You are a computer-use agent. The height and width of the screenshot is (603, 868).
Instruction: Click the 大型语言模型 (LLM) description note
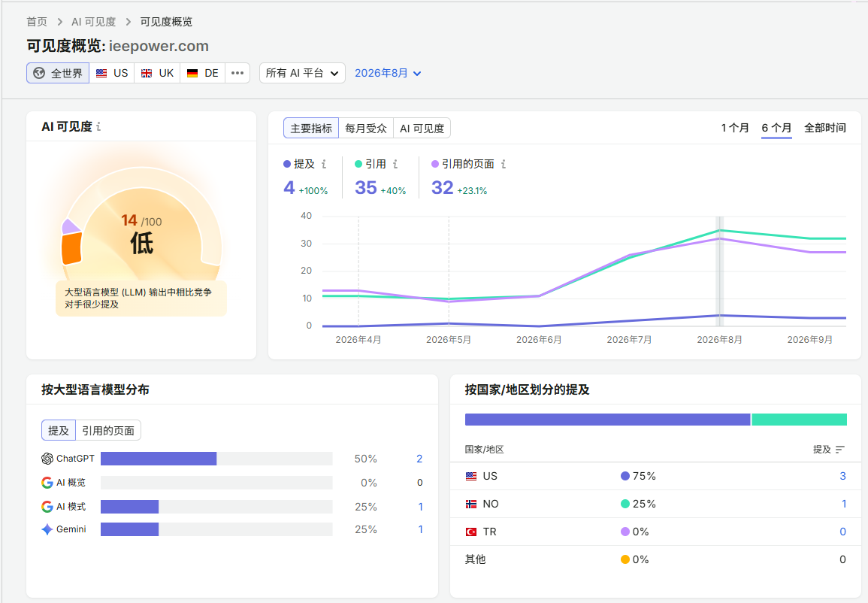[141, 298]
